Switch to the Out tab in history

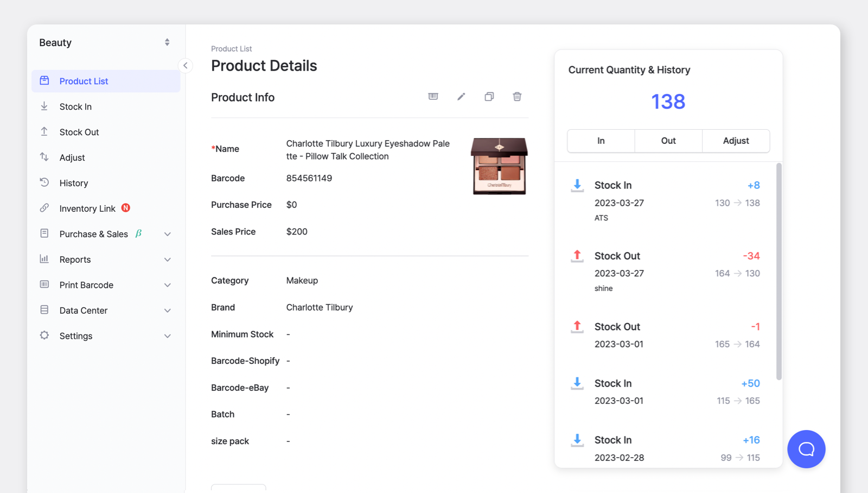(x=668, y=141)
